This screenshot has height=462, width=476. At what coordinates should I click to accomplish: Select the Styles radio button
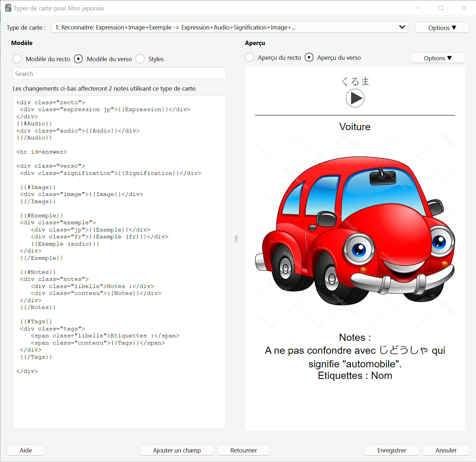(x=140, y=59)
